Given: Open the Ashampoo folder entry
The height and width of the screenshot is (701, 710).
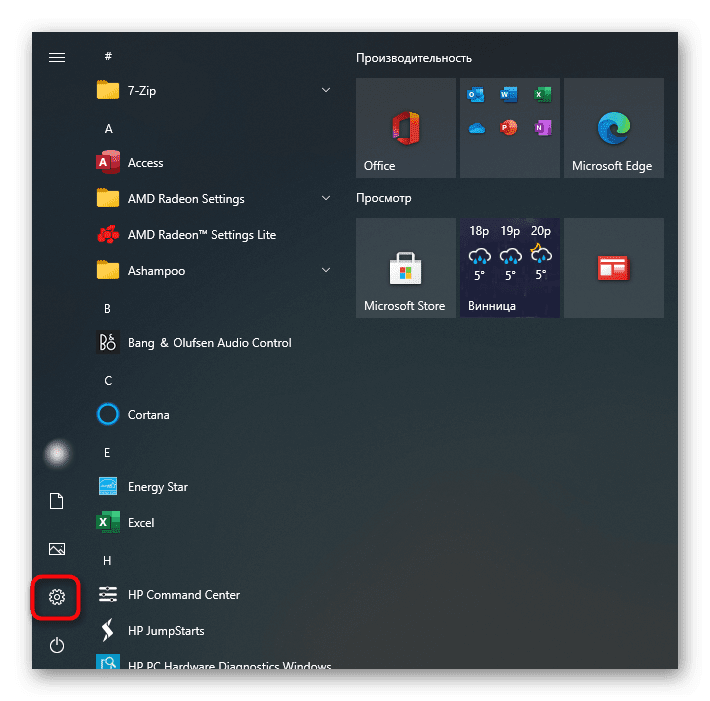Looking at the screenshot, I should [213, 270].
